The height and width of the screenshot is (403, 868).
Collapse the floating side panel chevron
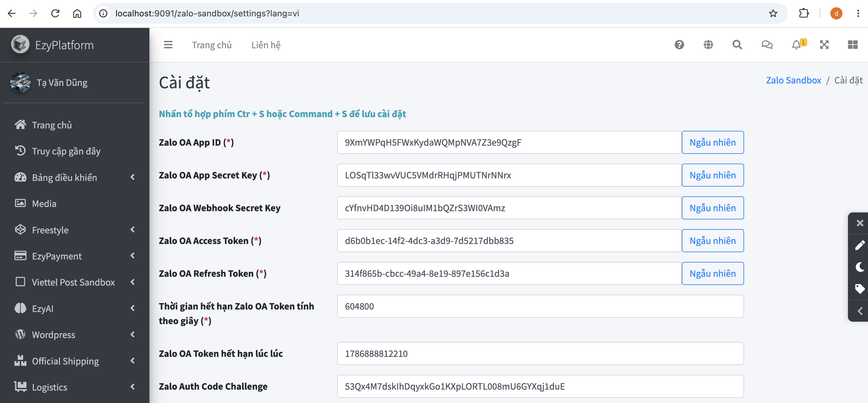pyautogui.click(x=860, y=311)
